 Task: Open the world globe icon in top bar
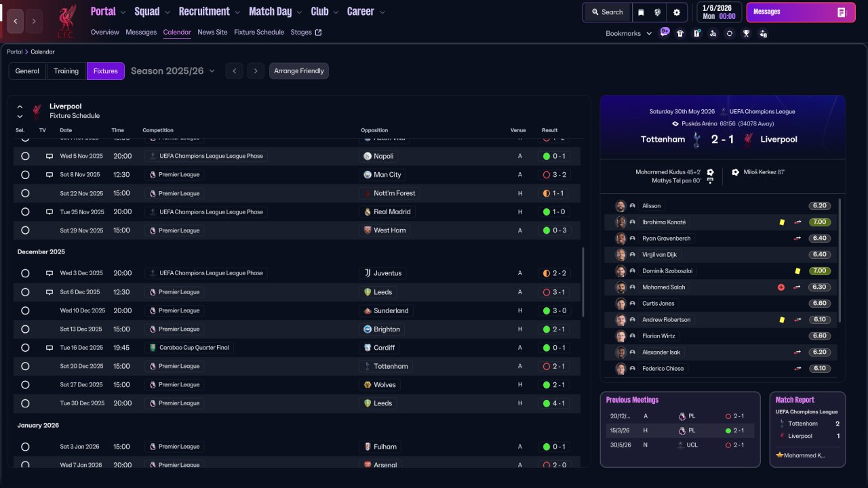(657, 12)
